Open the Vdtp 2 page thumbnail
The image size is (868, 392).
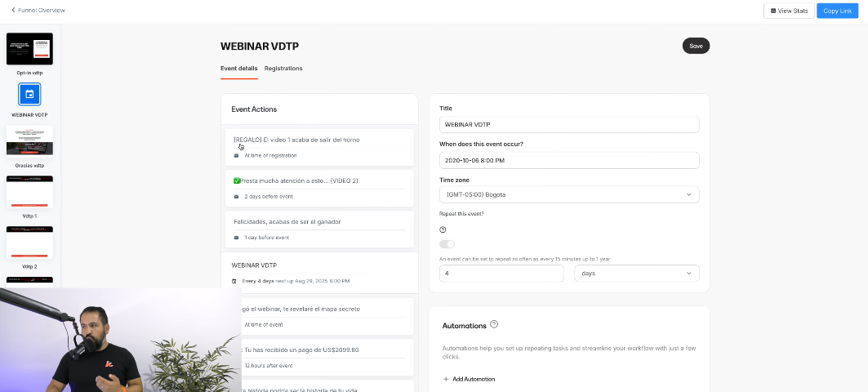[30, 242]
